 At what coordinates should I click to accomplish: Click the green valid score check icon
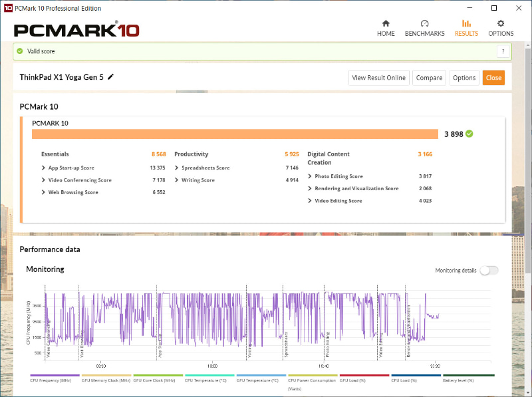pos(19,51)
